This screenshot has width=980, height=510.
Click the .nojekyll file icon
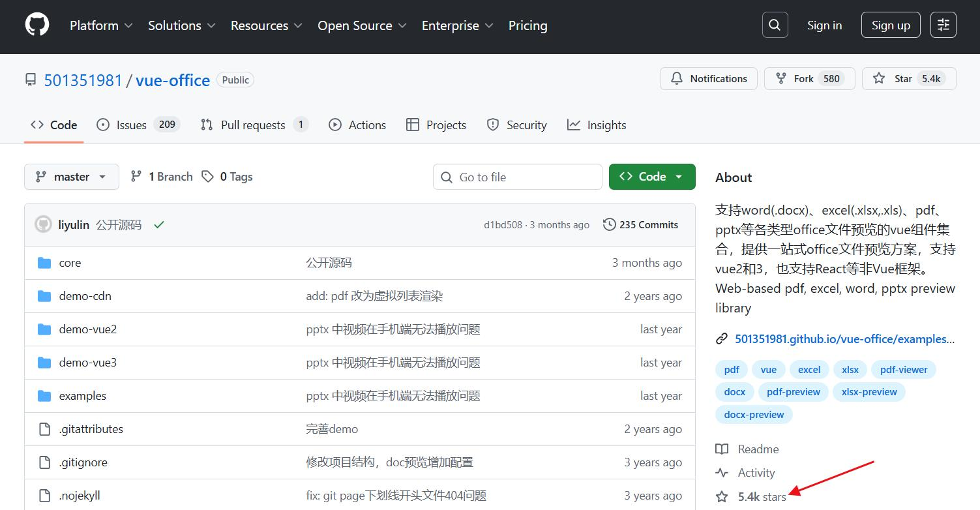(44, 496)
